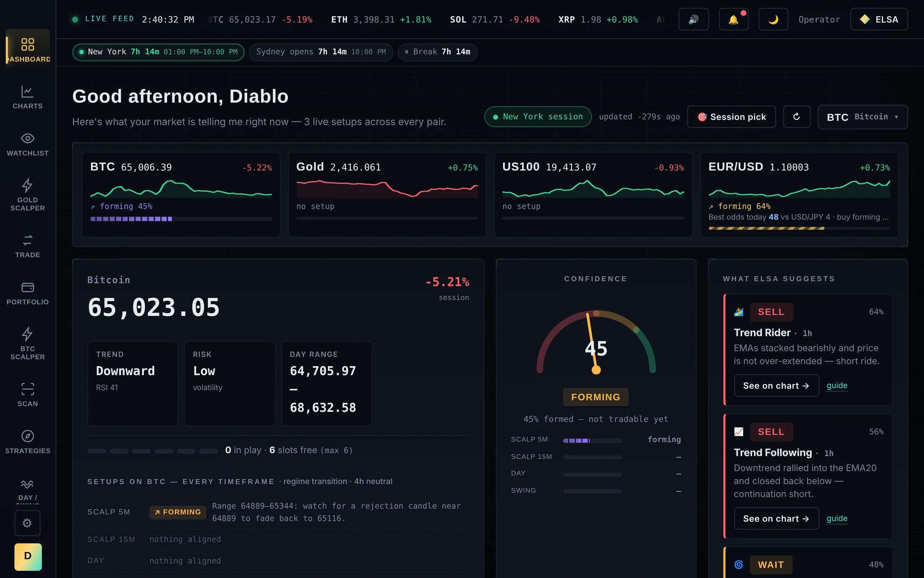Viewport: 924px width, 578px height.
Task: Click '6 slots free' text
Action: (293, 450)
